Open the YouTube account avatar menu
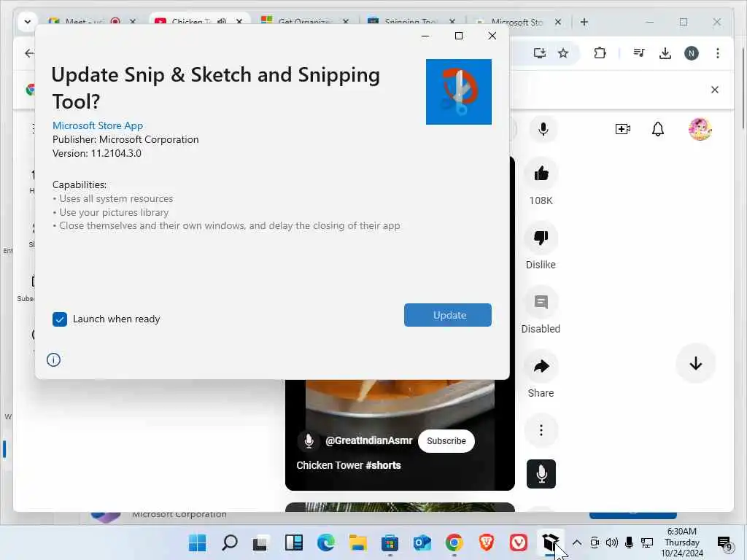The height and width of the screenshot is (560, 747). [x=700, y=129]
